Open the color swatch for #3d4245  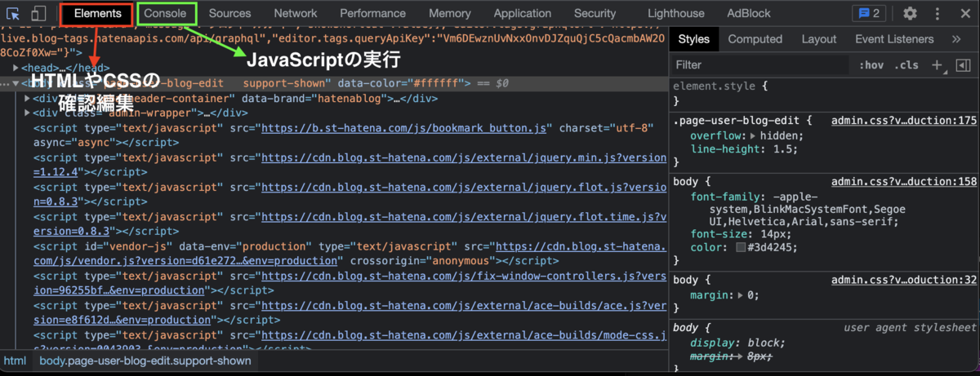[741, 248]
